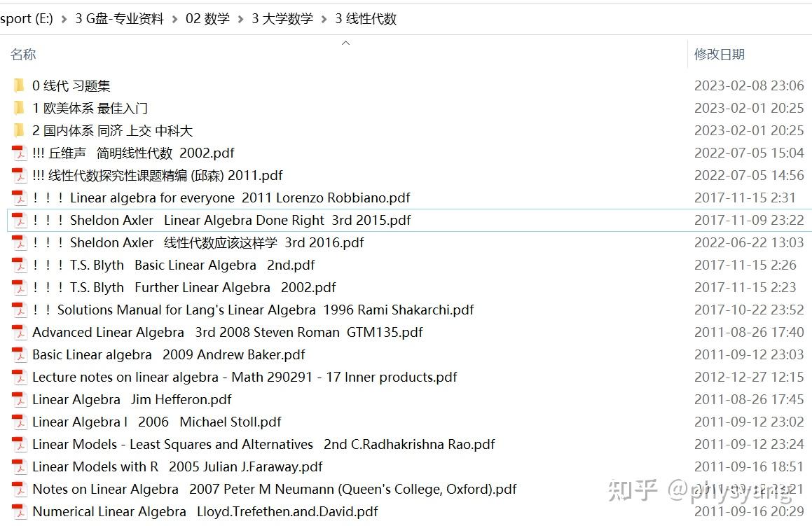Click PDF icon of Linear Algebra Jim Hefferon.pdf

19,399
